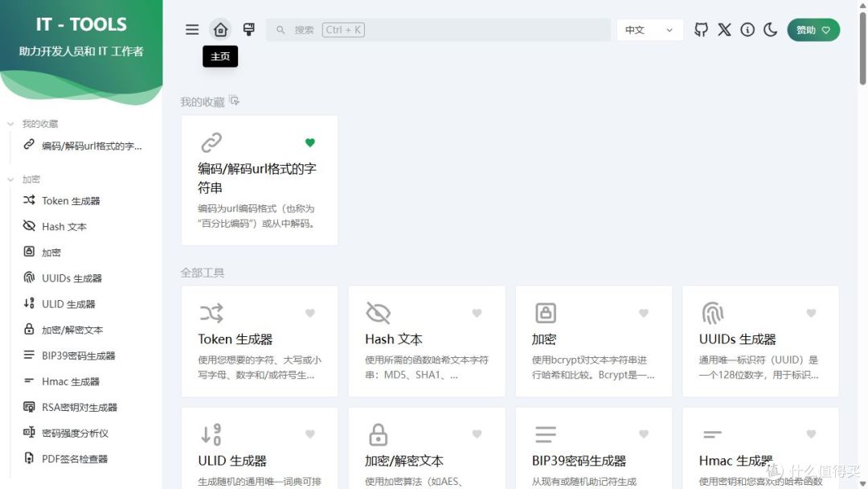
Task: Open the BIP39密码生成器 card title
Action: point(579,460)
